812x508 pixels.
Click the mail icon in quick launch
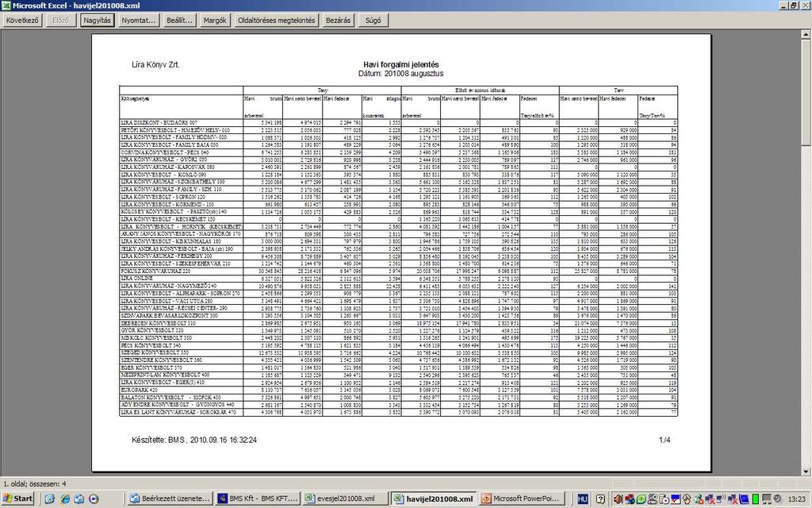(79, 498)
